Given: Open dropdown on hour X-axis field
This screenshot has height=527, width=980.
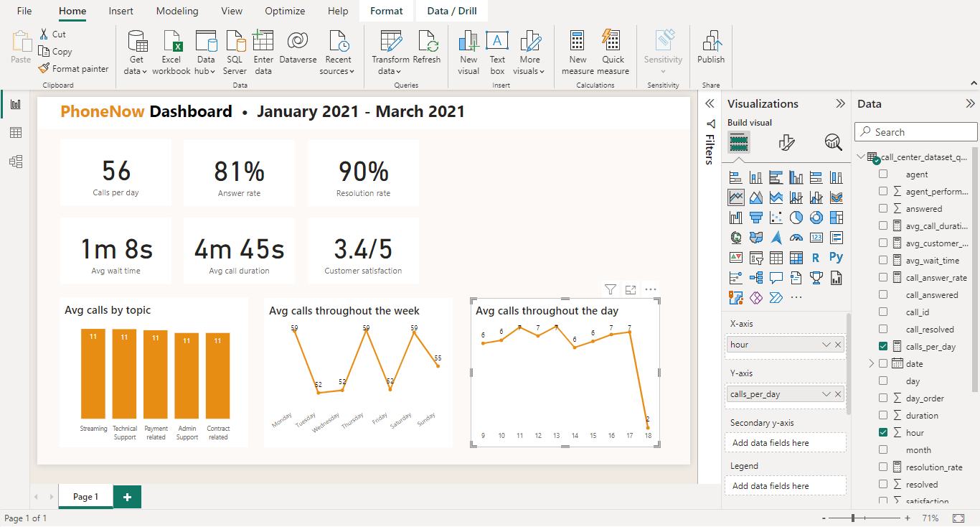Looking at the screenshot, I should [x=826, y=345].
